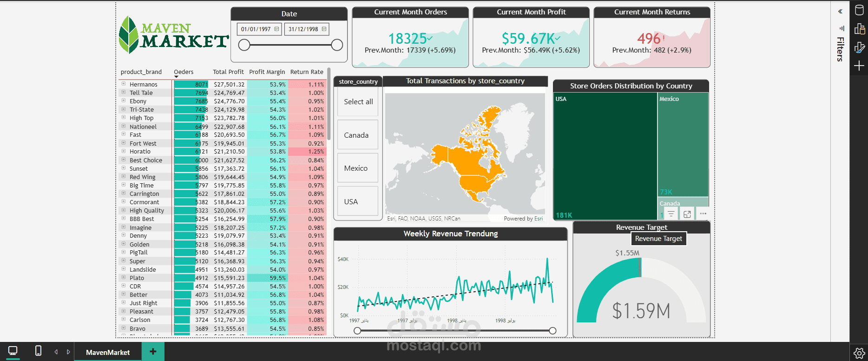Filter by Mexico in store_country slicer

pos(358,168)
